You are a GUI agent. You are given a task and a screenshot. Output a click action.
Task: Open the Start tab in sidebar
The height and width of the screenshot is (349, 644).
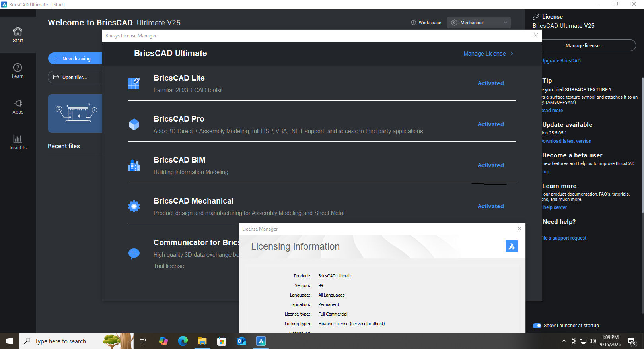(18, 35)
